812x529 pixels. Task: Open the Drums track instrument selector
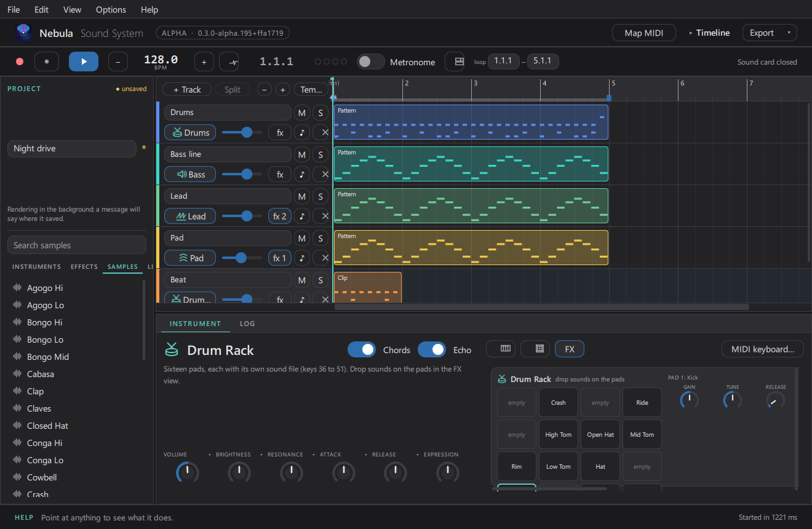click(190, 132)
